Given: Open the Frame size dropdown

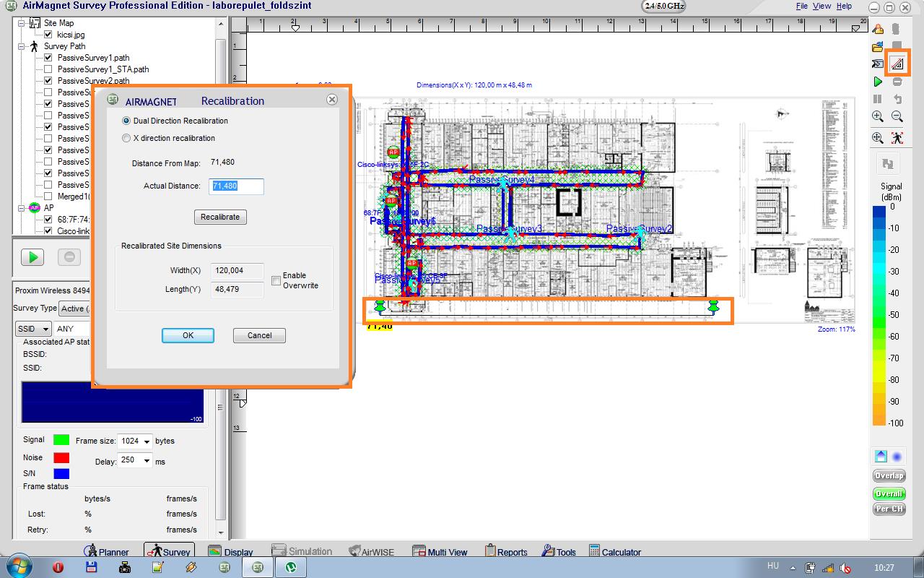Looking at the screenshot, I should [147, 441].
